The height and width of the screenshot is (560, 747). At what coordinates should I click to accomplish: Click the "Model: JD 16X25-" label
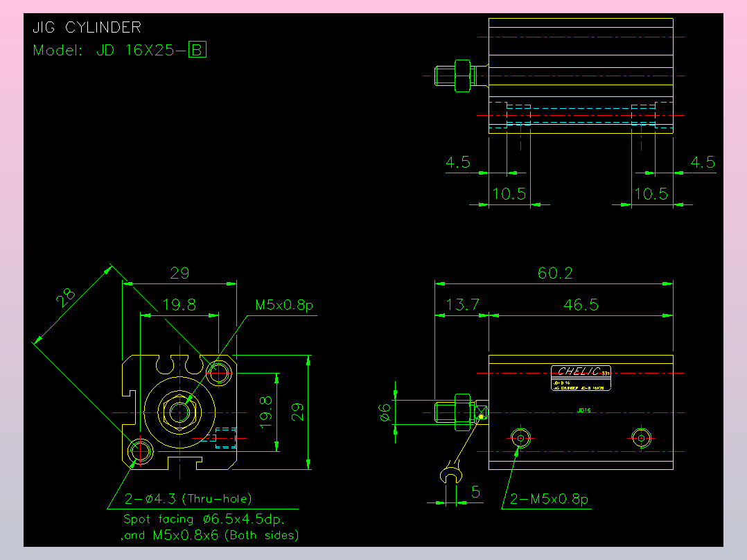click(110, 50)
